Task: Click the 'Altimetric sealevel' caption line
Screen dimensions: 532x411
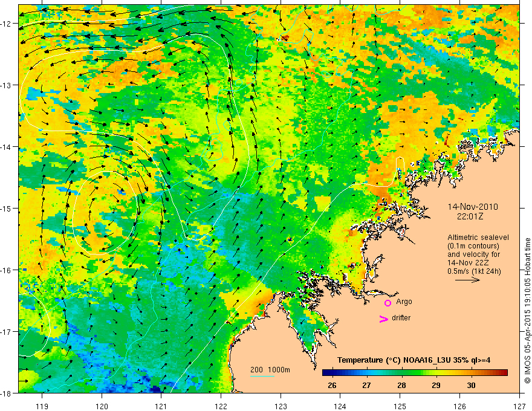Action: tap(478, 238)
